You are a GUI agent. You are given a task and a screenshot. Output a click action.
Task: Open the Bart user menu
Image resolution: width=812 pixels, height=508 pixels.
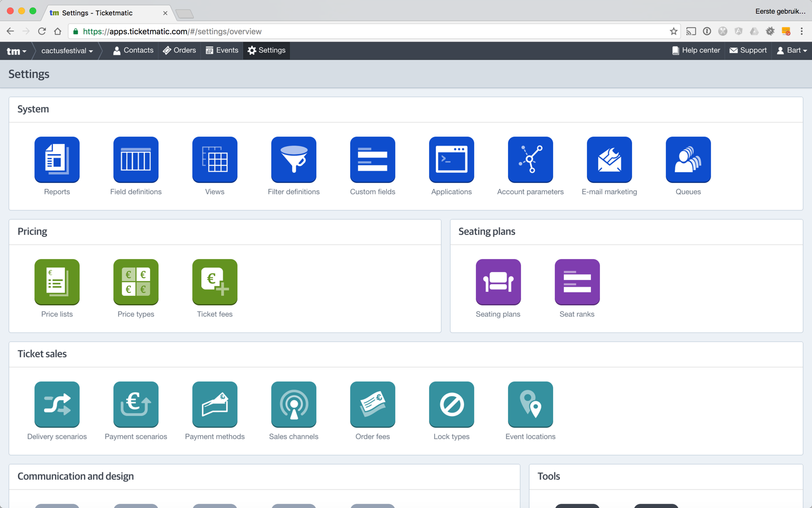click(792, 50)
